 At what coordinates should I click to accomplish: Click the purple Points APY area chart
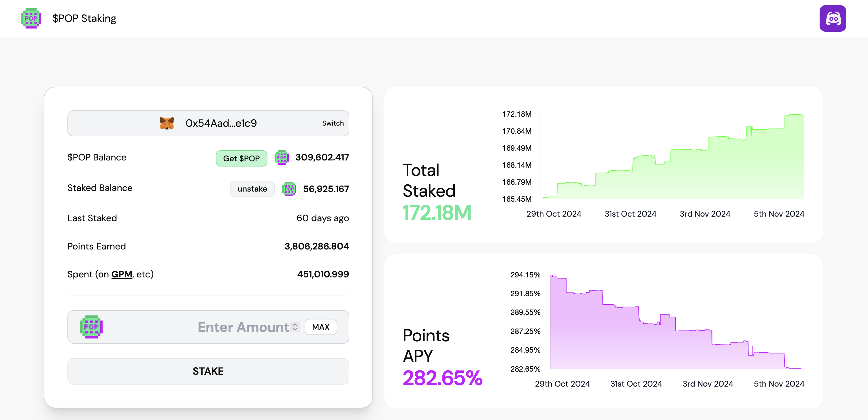pyautogui.click(x=677, y=322)
